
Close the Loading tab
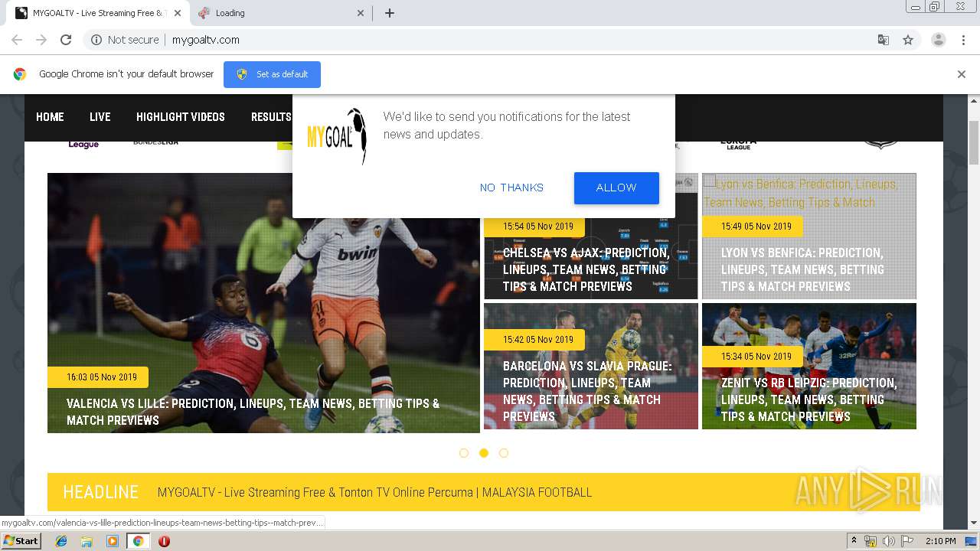click(x=361, y=13)
